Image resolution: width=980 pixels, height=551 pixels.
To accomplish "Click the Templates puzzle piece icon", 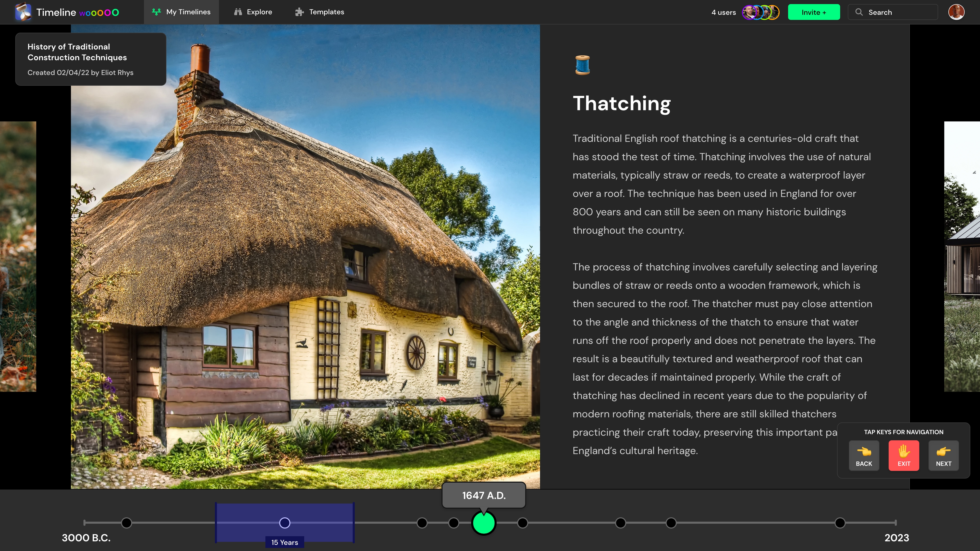I will tap(299, 12).
